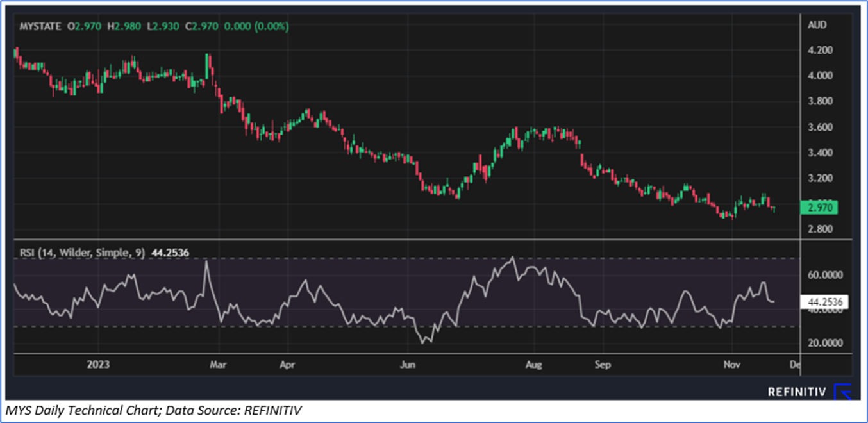
Task: Click the Sep date axis label
Action: pyautogui.click(x=603, y=365)
